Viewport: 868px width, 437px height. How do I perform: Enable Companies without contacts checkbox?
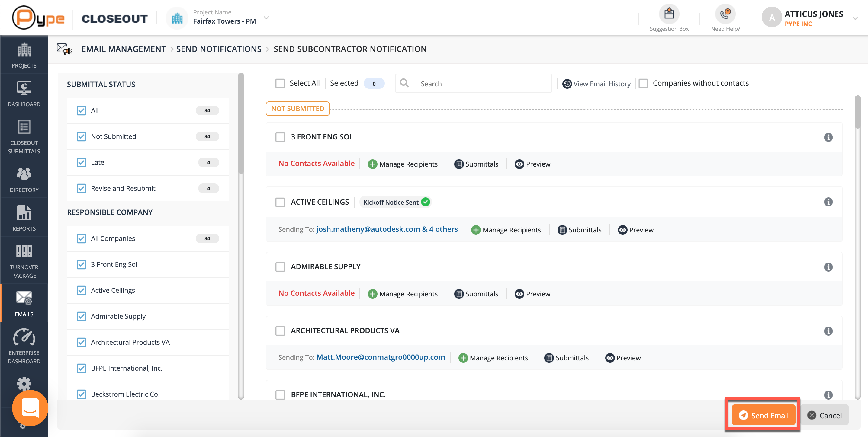coord(643,84)
